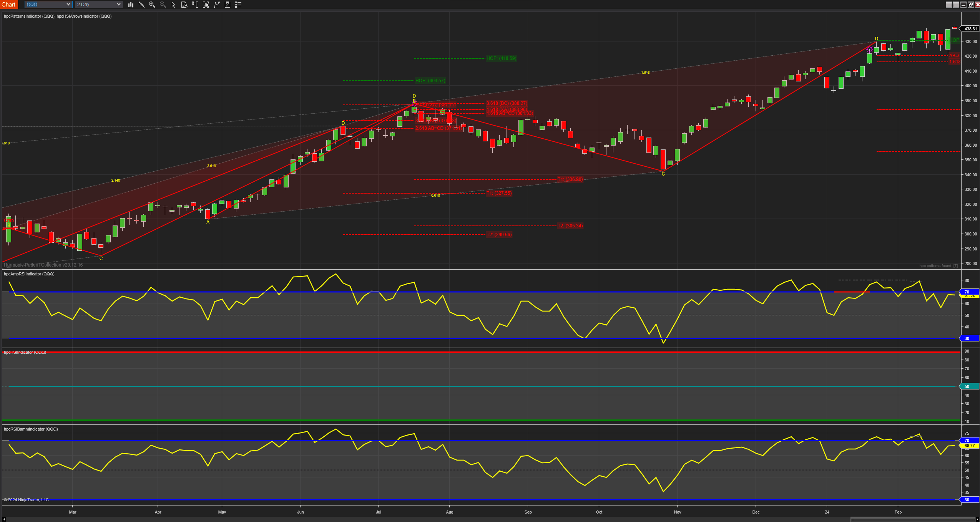Toggle the Chart Trader panel icon
This screenshot has width=980, height=522.
tap(195, 5)
